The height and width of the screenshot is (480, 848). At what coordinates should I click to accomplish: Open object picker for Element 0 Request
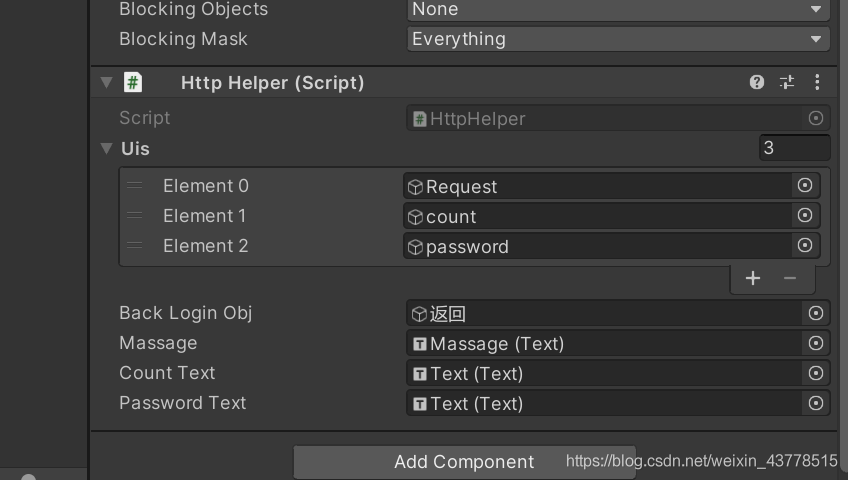[x=804, y=186]
